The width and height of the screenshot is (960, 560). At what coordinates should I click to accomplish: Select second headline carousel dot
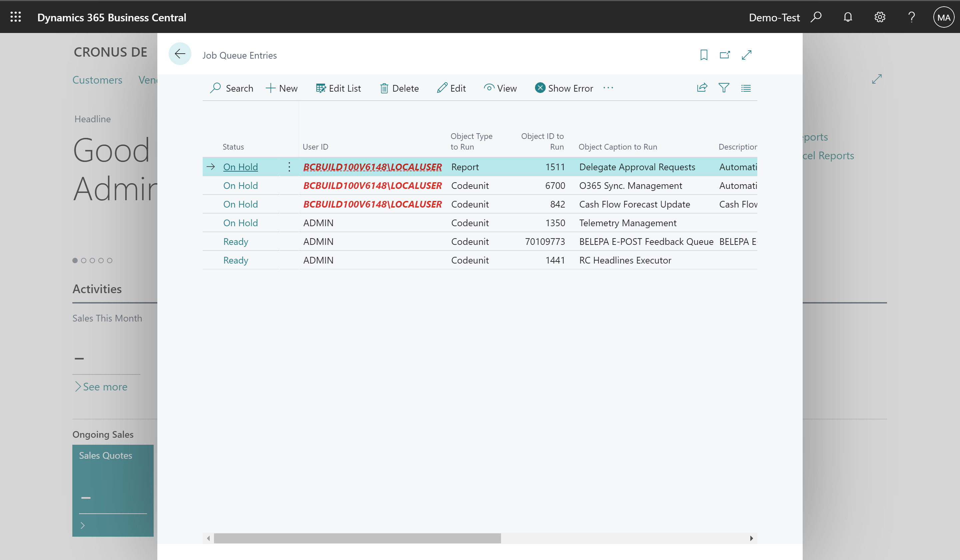click(83, 261)
